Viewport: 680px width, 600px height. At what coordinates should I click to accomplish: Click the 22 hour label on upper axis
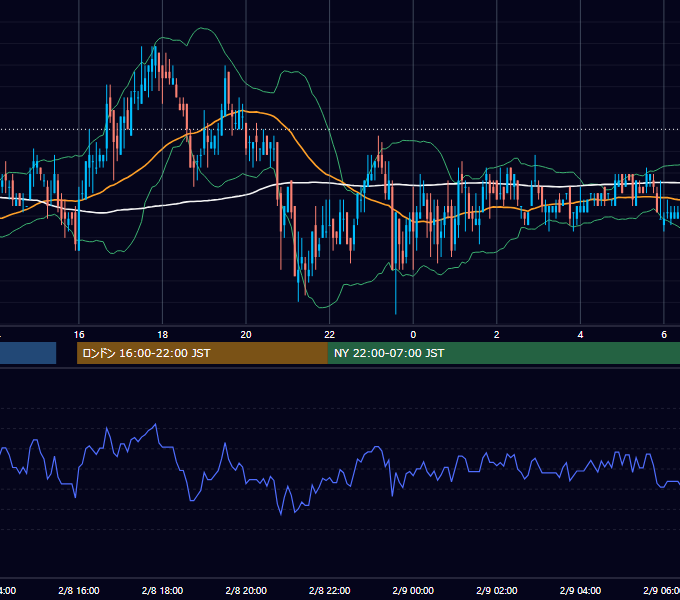pyautogui.click(x=330, y=335)
